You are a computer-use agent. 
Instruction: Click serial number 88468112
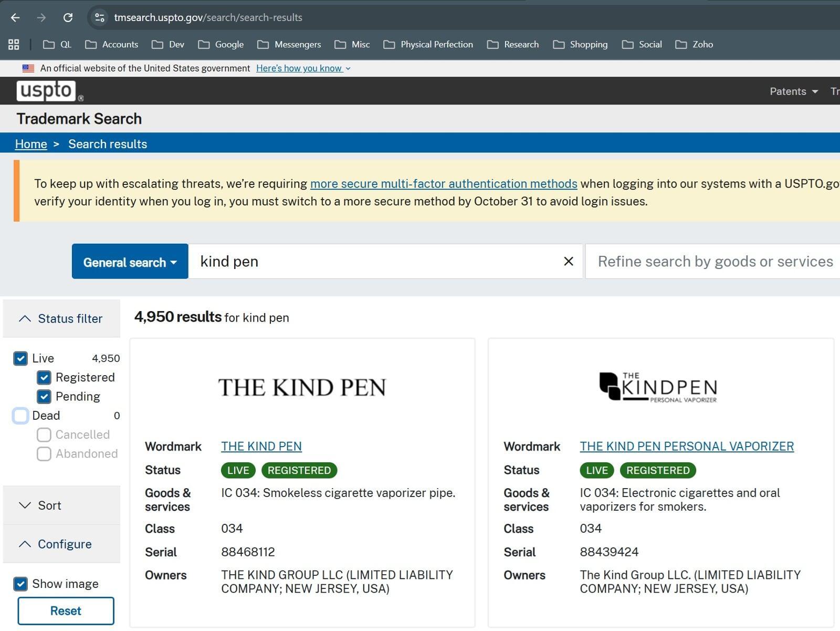tap(248, 552)
